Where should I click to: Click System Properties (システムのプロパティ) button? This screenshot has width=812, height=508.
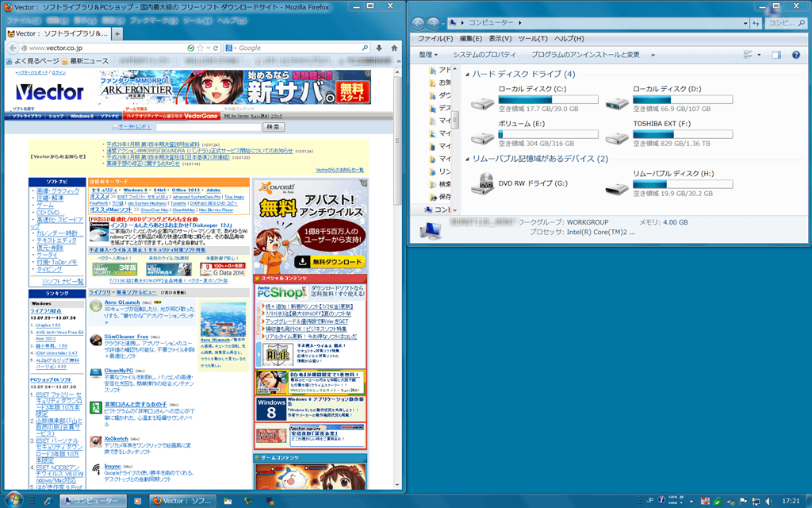pyautogui.click(x=485, y=55)
